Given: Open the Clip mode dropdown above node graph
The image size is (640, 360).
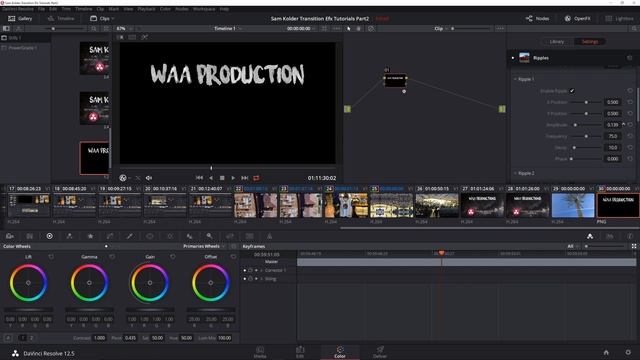Looking at the screenshot, I should pyautogui.click(x=441, y=29).
